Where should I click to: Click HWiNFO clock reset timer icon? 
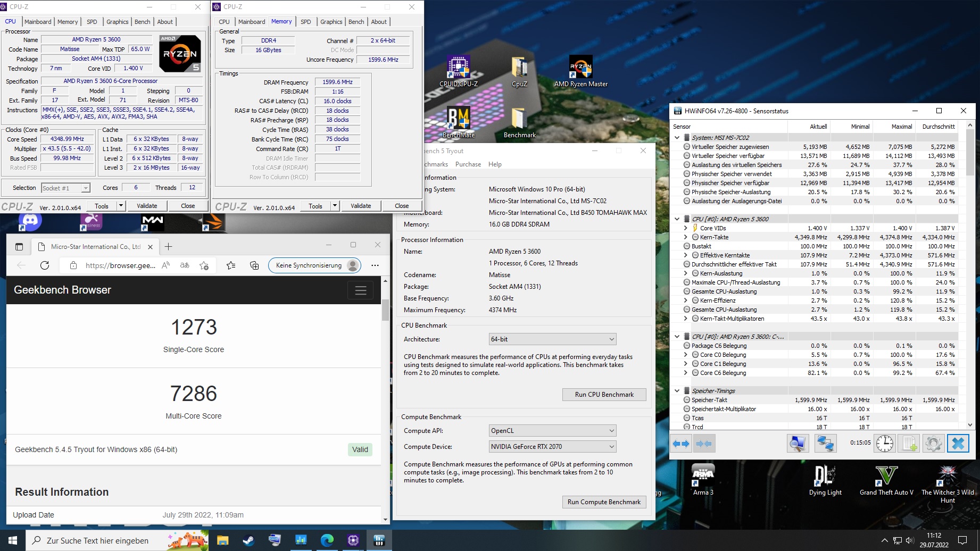pos(885,444)
